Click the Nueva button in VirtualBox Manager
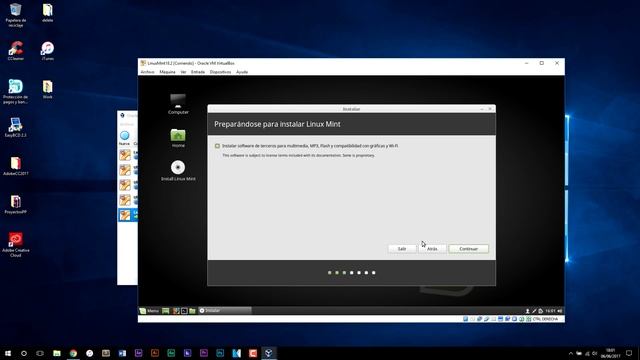640x360 pixels. click(124, 138)
